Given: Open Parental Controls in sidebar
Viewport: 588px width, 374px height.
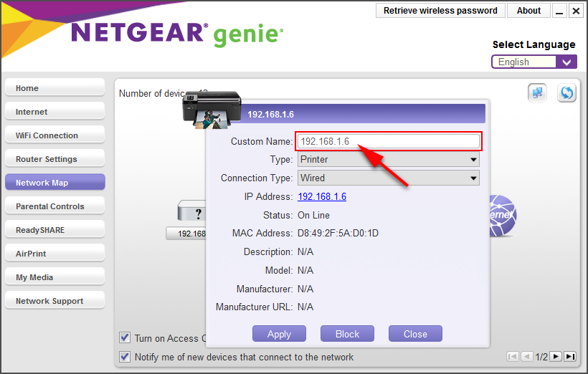Looking at the screenshot, I should point(54,206).
